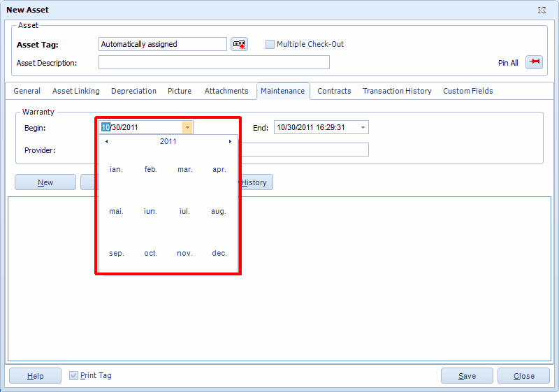Image resolution: width=559 pixels, height=392 pixels.
Task: Open the Asset Linking tab
Action: (x=76, y=91)
